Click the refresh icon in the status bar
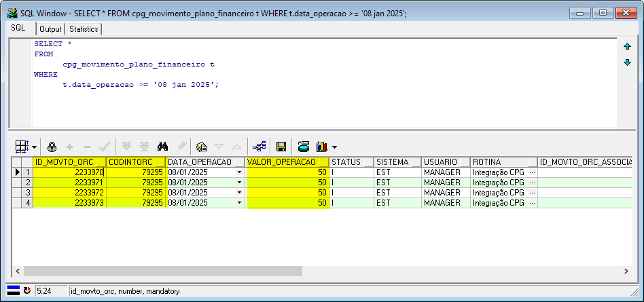Screen dimensions: 644x302 point(27,290)
